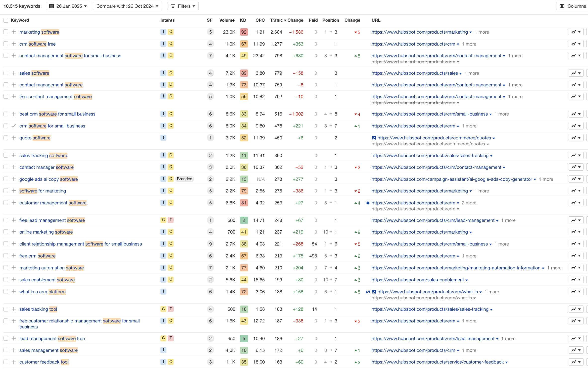Click plus icon beside 'sales software'
Viewport: 588px width, 370px height.
[x=14, y=73]
